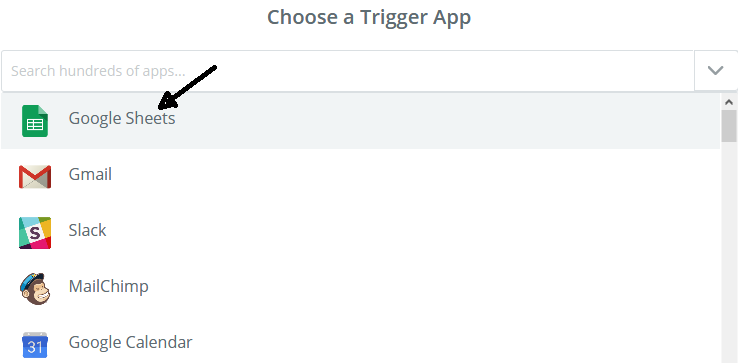The width and height of the screenshot is (738, 363).
Task: Pick the MailChimp monkey icon
Action: [x=35, y=289]
